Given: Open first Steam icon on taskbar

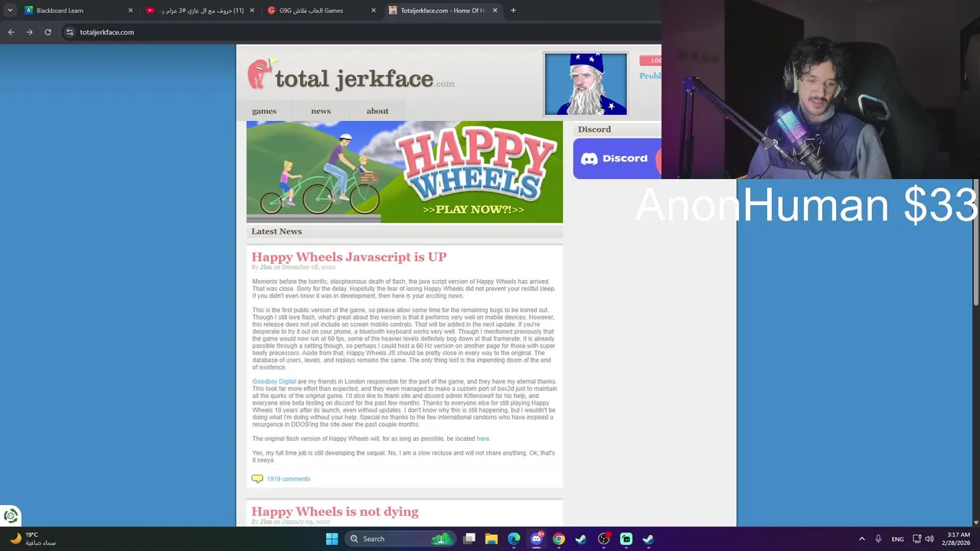Looking at the screenshot, I should click(x=581, y=539).
